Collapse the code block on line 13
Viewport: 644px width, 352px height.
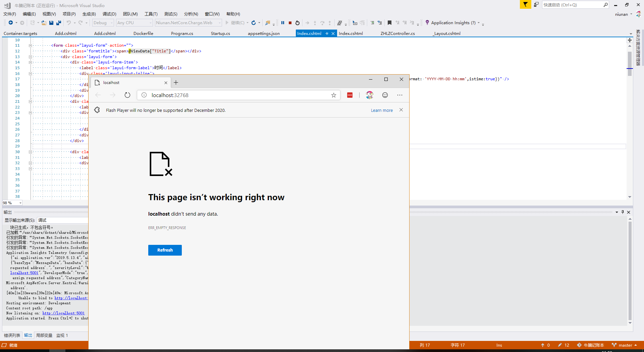(x=30, y=57)
